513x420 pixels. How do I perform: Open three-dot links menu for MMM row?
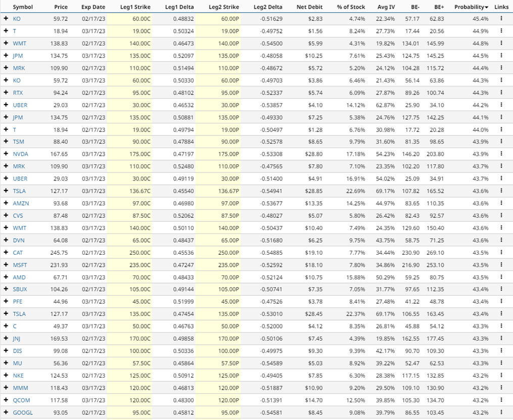[501, 388]
